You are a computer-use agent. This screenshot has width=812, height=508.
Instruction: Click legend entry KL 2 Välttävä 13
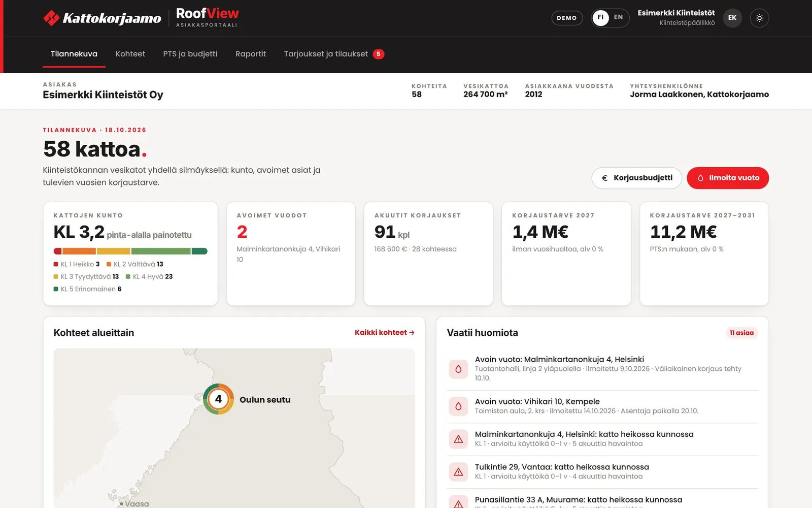pyautogui.click(x=135, y=264)
